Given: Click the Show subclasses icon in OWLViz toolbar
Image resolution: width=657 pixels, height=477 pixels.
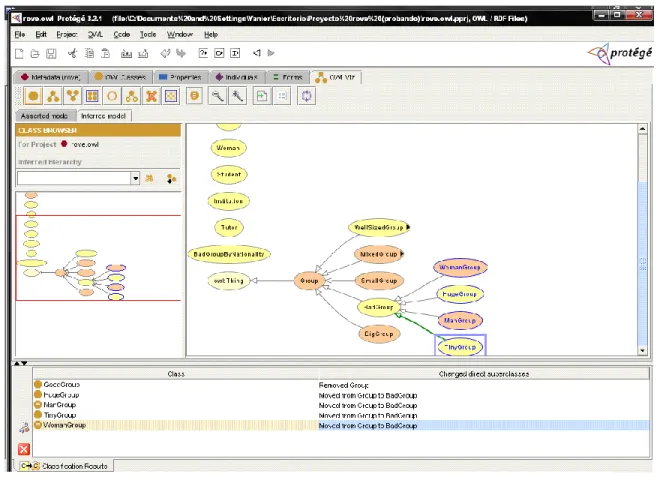Looking at the screenshot, I should [53, 96].
